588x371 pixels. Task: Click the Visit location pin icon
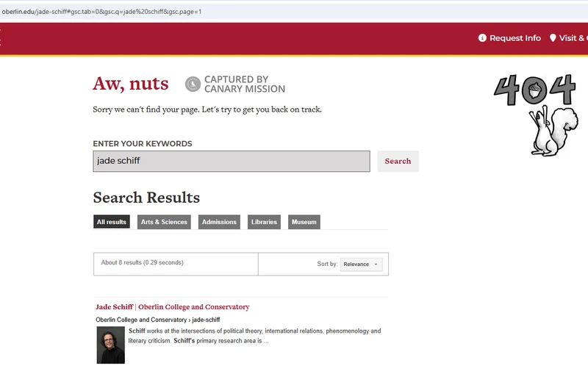tap(553, 38)
